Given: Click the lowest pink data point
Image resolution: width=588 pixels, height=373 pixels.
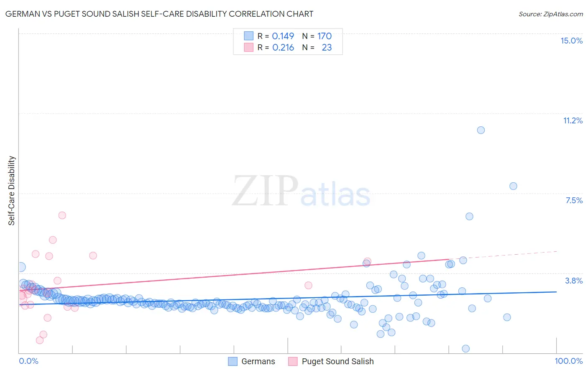Looking at the screenshot, I should coord(40,340).
